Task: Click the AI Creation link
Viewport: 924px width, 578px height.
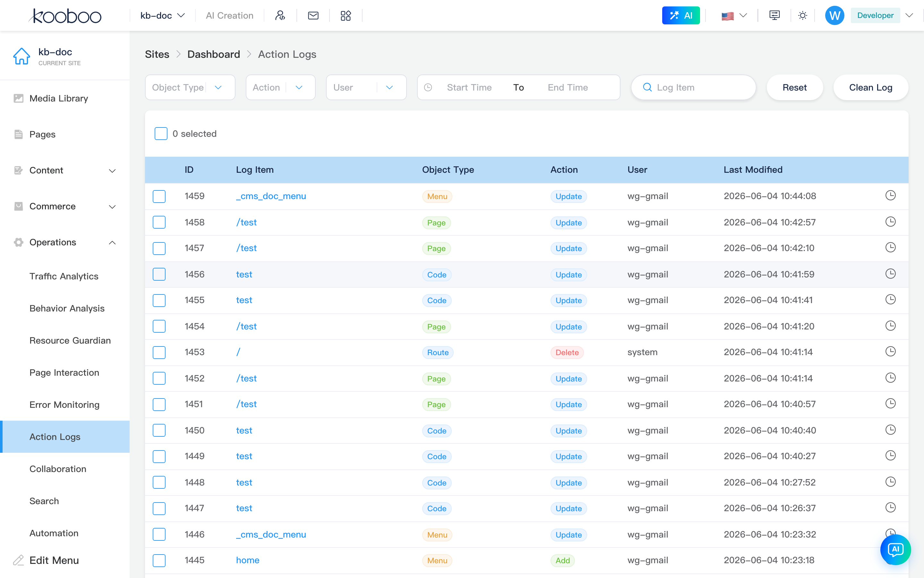Action: 229,15
